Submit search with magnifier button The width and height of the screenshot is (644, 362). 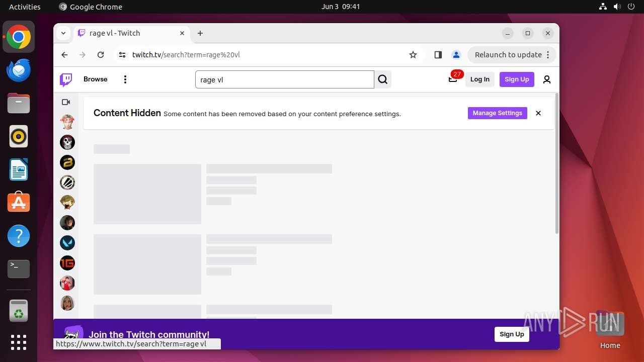click(x=383, y=79)
